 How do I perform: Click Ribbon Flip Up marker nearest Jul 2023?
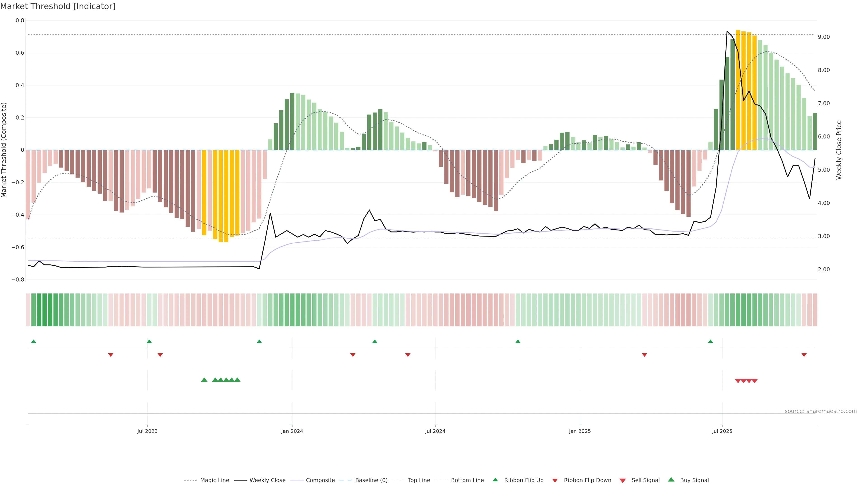click(x=149, y=342)
